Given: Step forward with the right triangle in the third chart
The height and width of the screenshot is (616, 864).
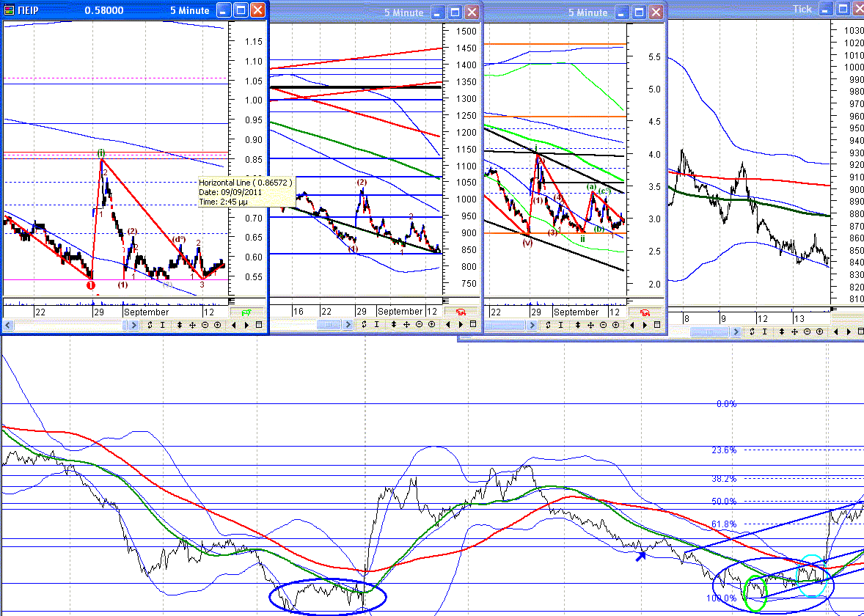Looking at the screenshot, I should click(645, 325).
